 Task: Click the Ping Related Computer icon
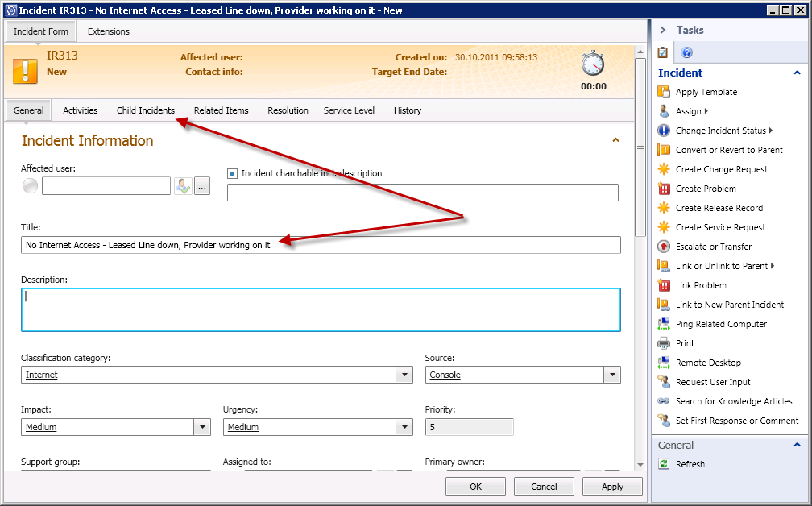[x=664, y=324]
